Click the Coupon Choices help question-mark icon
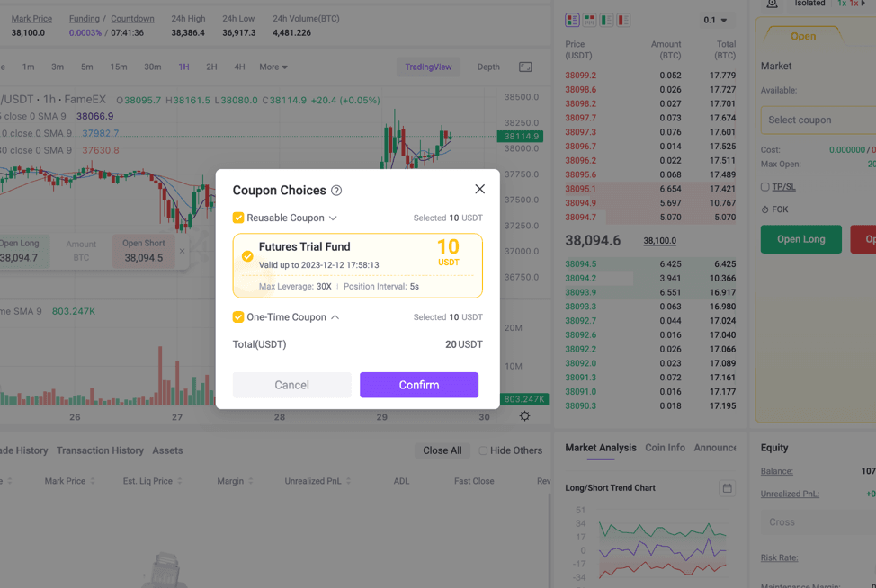 point(336,191)
